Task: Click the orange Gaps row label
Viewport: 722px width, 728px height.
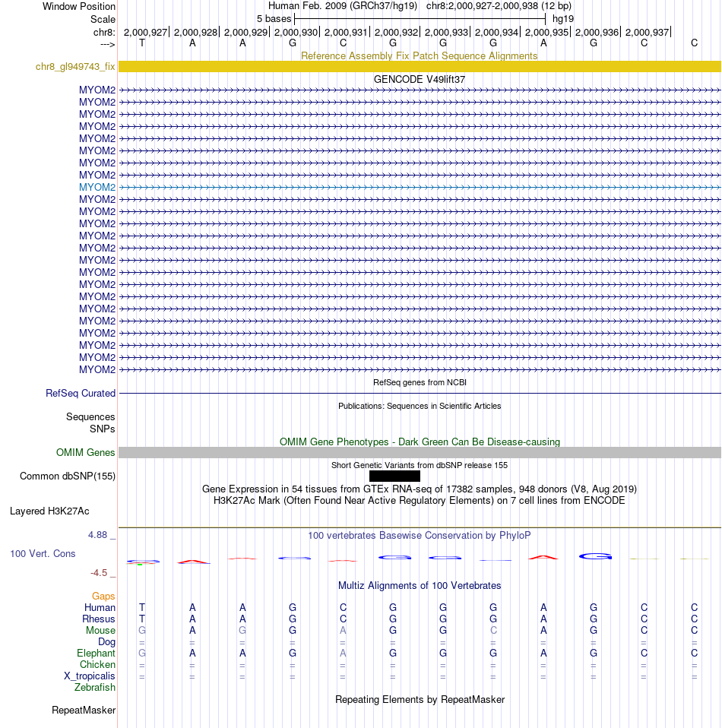Action: click(x=103, y=596)
